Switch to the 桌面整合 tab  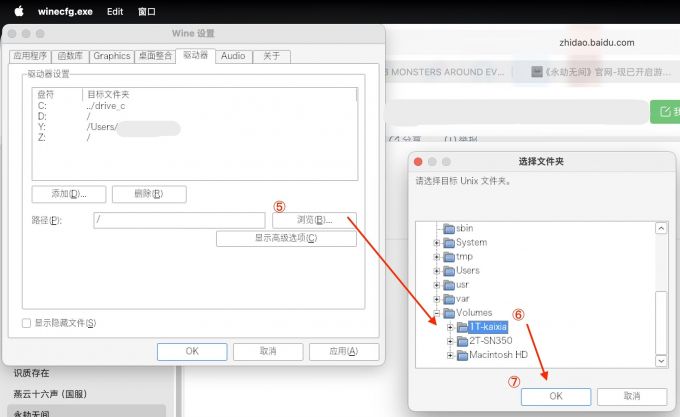coord(155,56)
